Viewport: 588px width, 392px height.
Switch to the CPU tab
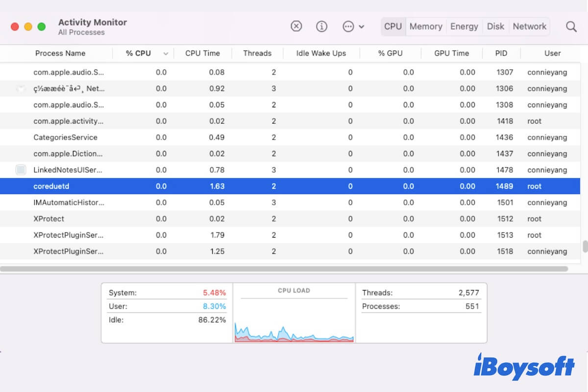[x=393, y=26]
